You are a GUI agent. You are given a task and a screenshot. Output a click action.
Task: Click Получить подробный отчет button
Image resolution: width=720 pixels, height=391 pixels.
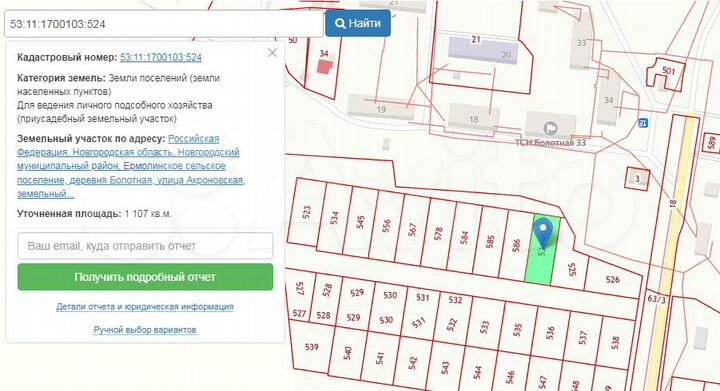[145, 277]
